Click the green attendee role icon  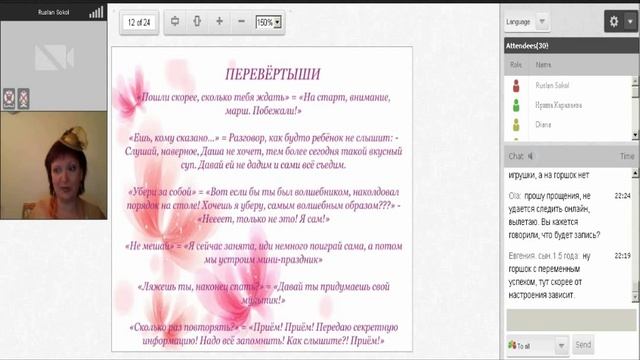click(x=516, y=105)
